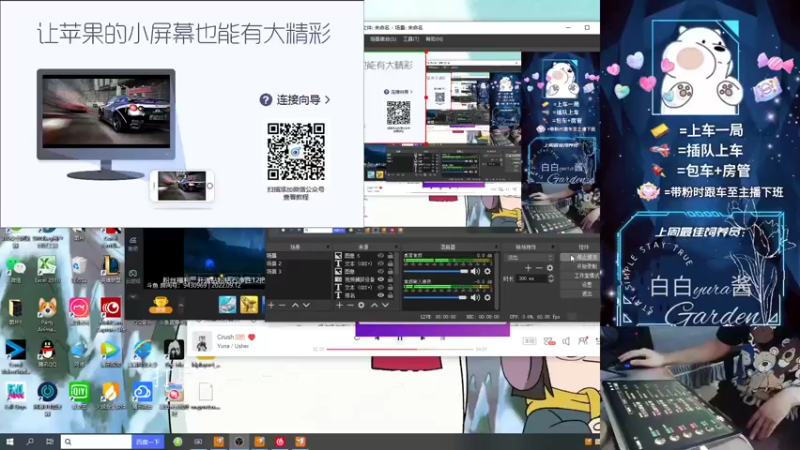Adjust the desktop audio volume slider
This screenshot has width=800, height=450.
click(436, 271)
